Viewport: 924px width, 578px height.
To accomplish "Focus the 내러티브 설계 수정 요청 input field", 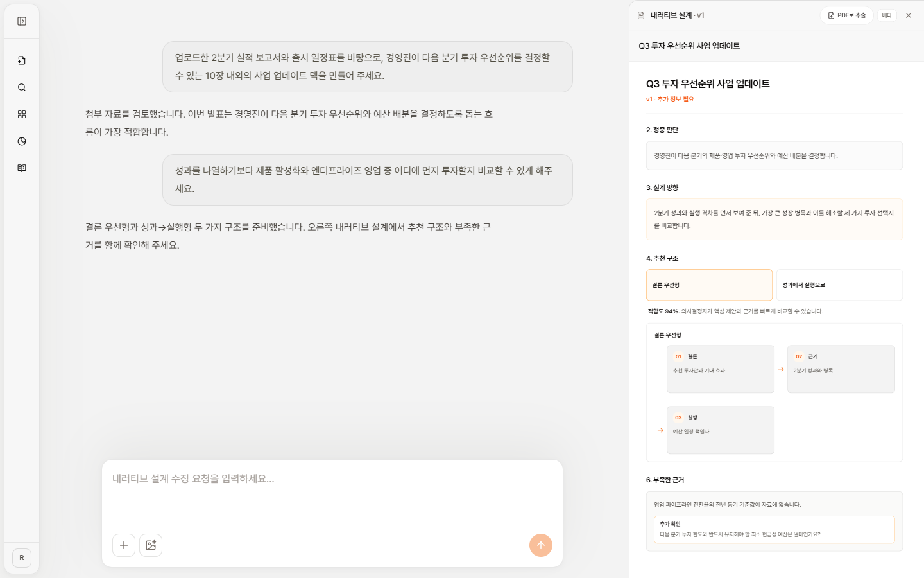I will [x=332, y=495].
